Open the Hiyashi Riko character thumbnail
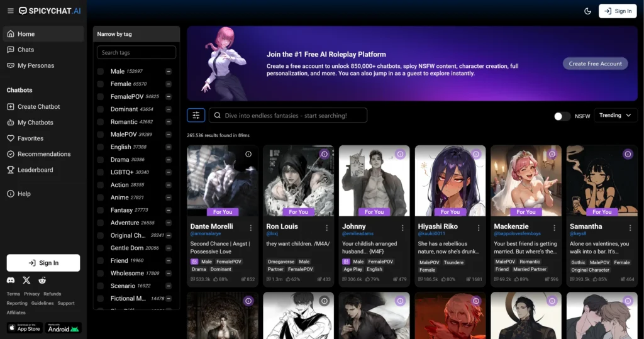644x339 pixels. point(450,181)
